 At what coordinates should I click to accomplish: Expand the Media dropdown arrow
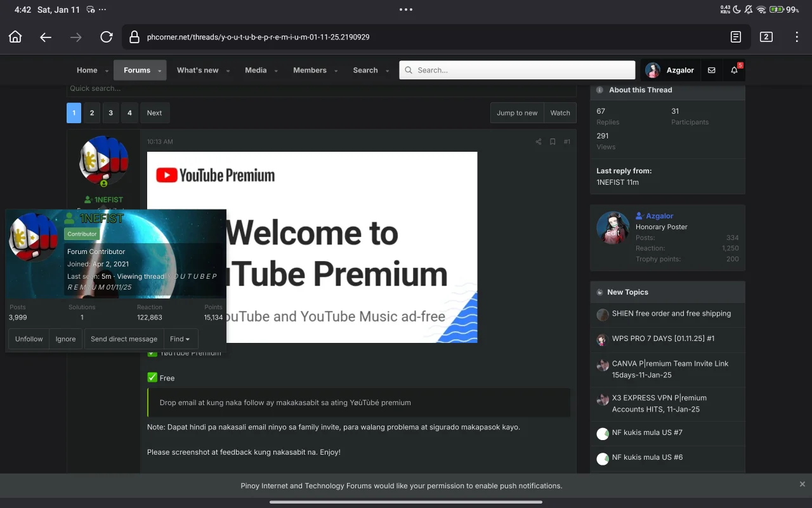point(276,70)
